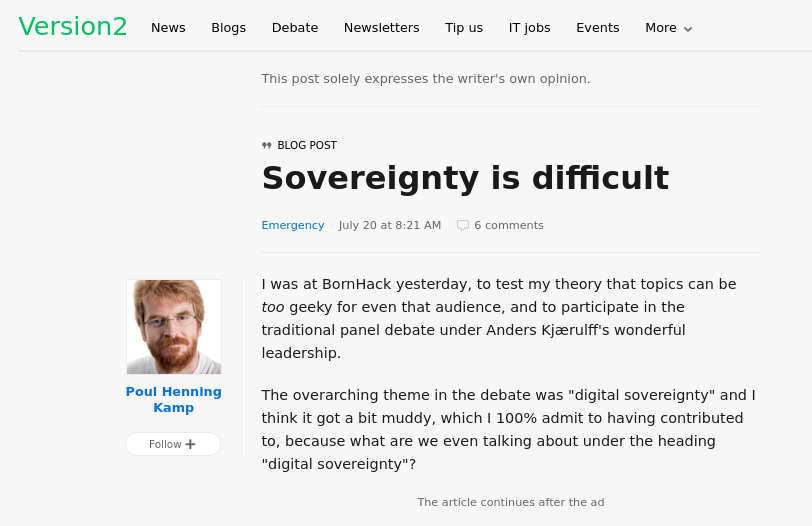
Task: Click the July 20 publication timestamp
Action: [x=390, y=226]
